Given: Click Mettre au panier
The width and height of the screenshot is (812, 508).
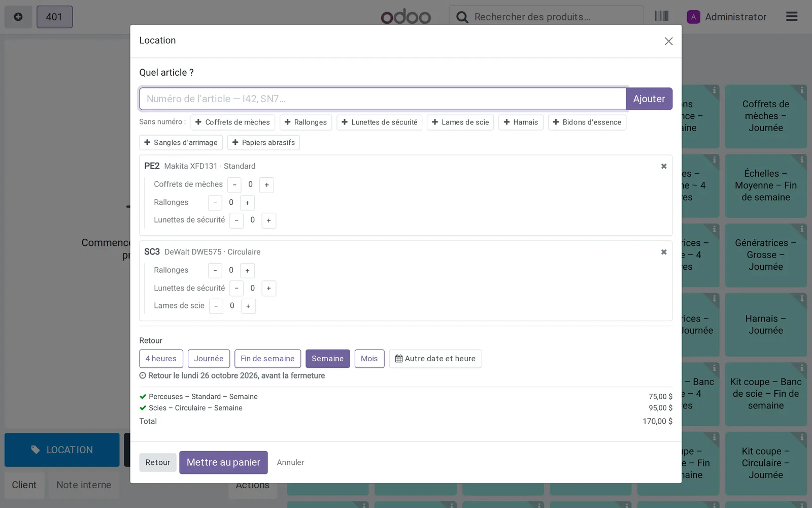Looking at the screenshot, I should click(x=223, y=463).
